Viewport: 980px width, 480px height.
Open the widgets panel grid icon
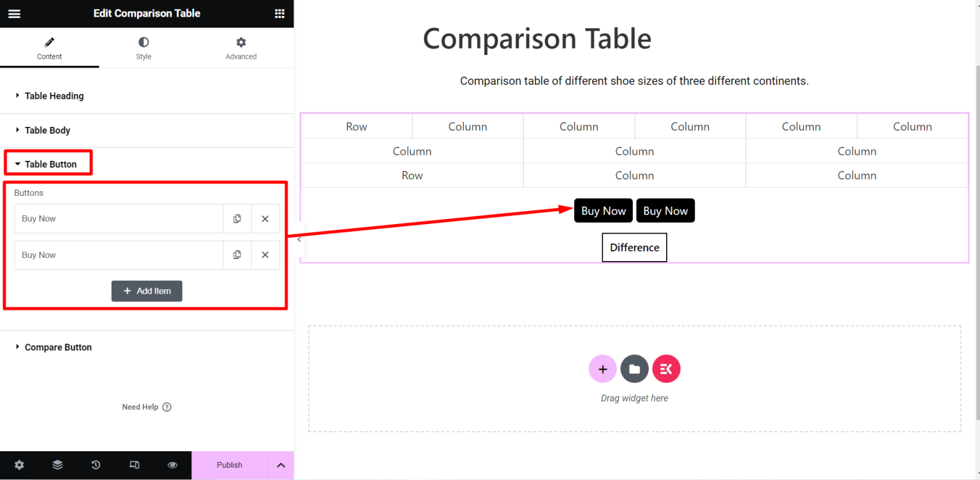pyautogui.click(x=279, y=13)
